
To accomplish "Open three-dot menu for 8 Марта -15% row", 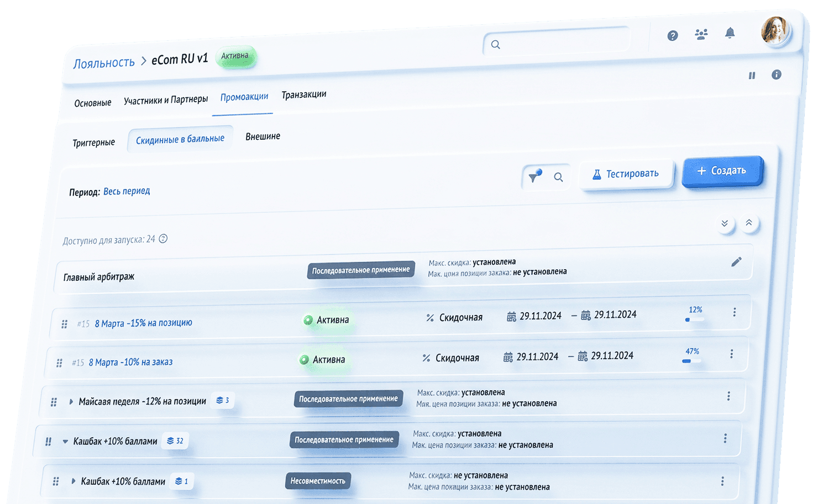I will (734, 313).
